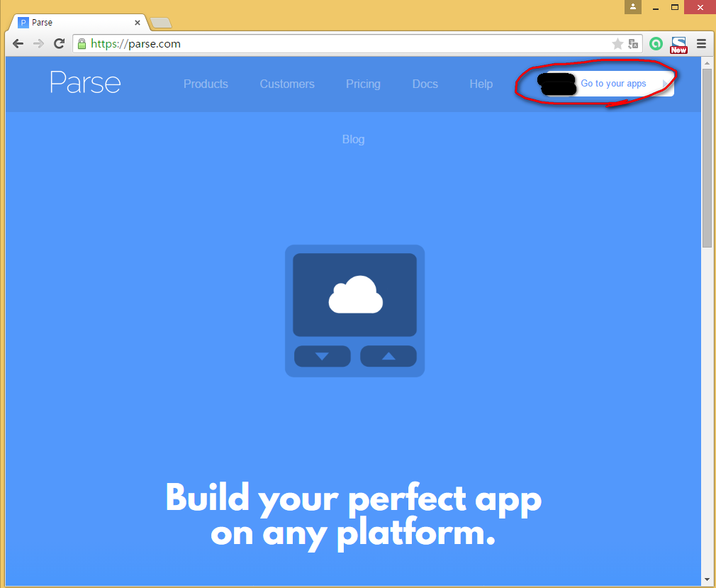Close the Parse browser tab

tap(138, 23)
